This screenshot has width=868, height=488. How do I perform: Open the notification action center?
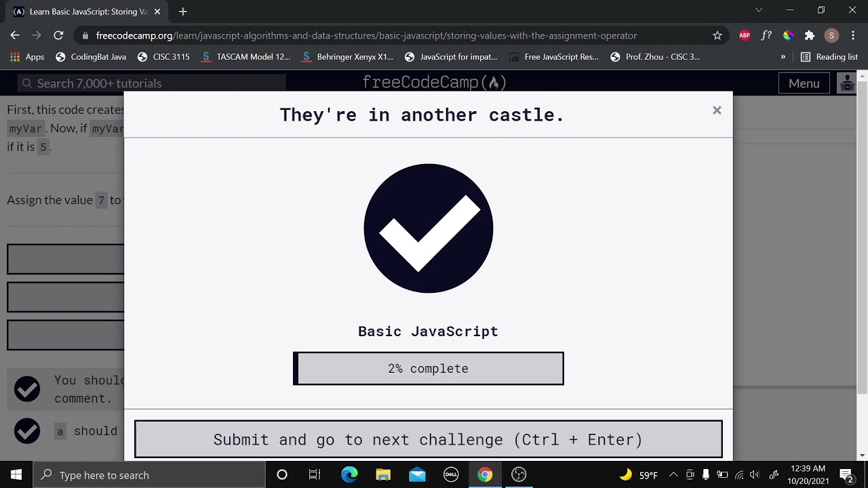(846, 474)
